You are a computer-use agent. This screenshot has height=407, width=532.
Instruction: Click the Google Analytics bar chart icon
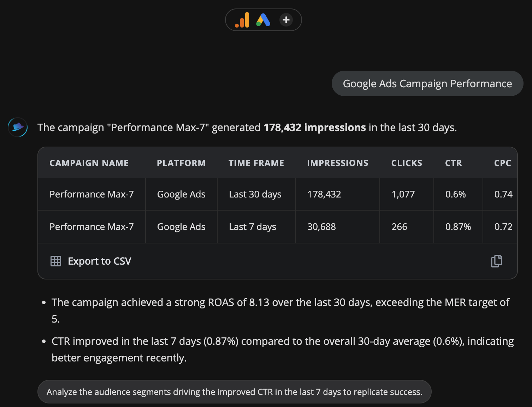(x=242, y=20)
